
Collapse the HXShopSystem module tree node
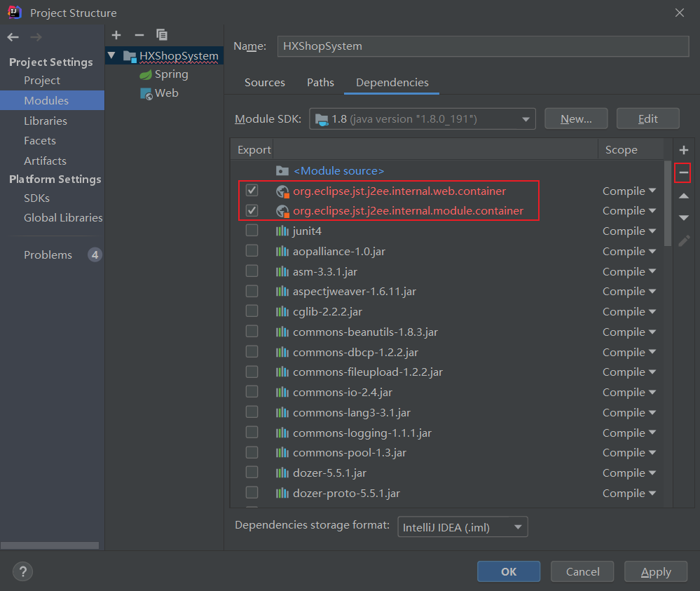(111, 55)
